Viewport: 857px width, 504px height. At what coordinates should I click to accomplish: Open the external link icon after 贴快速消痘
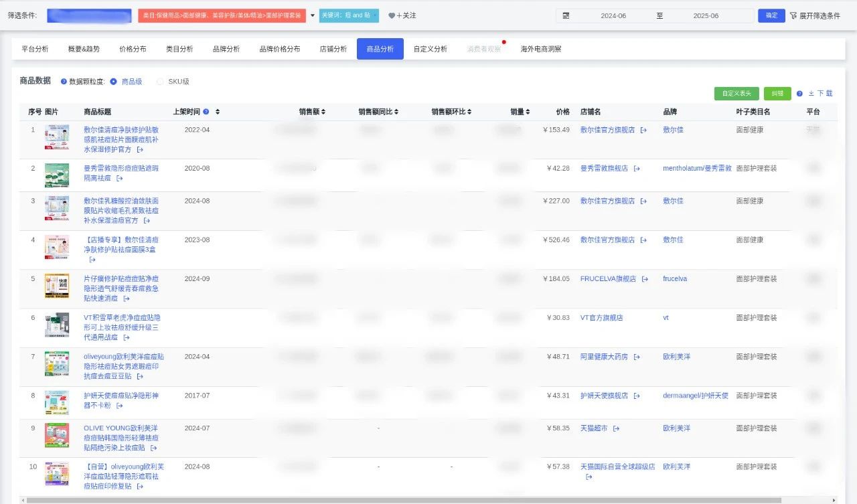click(127, 299)
